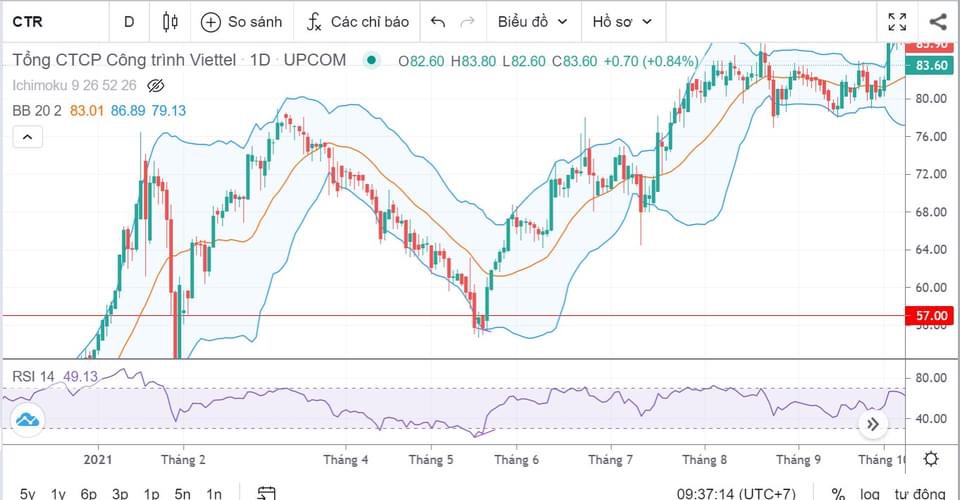Select the 1y time range

click(58, 493)
